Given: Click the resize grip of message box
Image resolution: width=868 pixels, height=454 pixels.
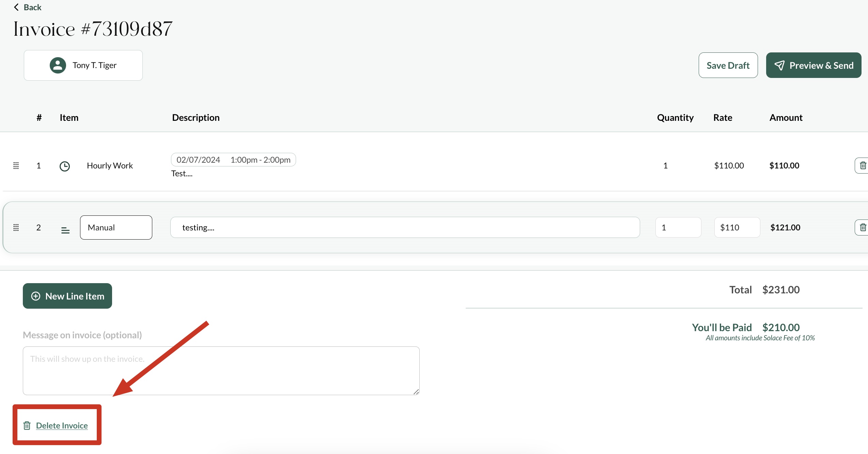Looking at the screenshot, I should tap(416, 392).
